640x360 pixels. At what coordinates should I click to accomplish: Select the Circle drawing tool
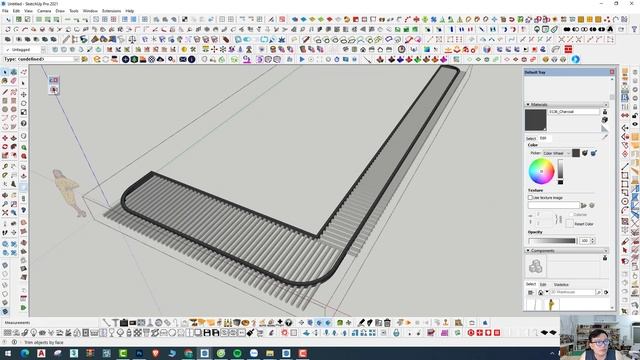click(5, 109)
